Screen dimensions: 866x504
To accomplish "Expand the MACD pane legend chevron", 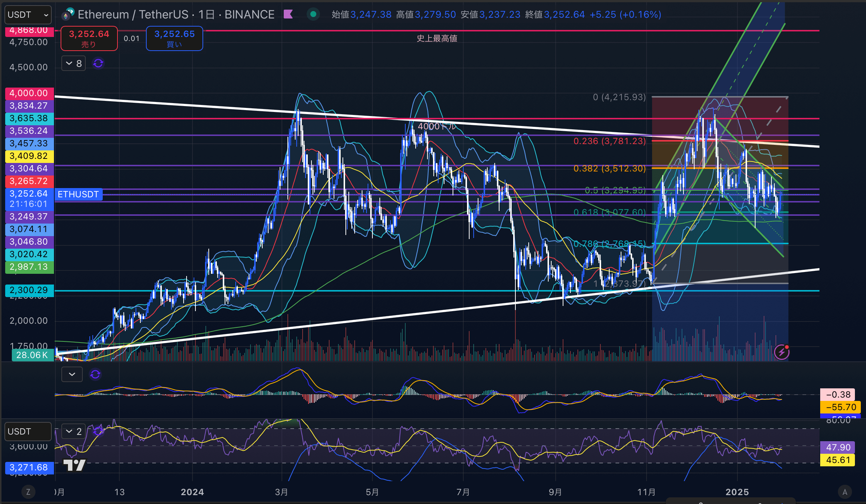I will click(72, 374).
